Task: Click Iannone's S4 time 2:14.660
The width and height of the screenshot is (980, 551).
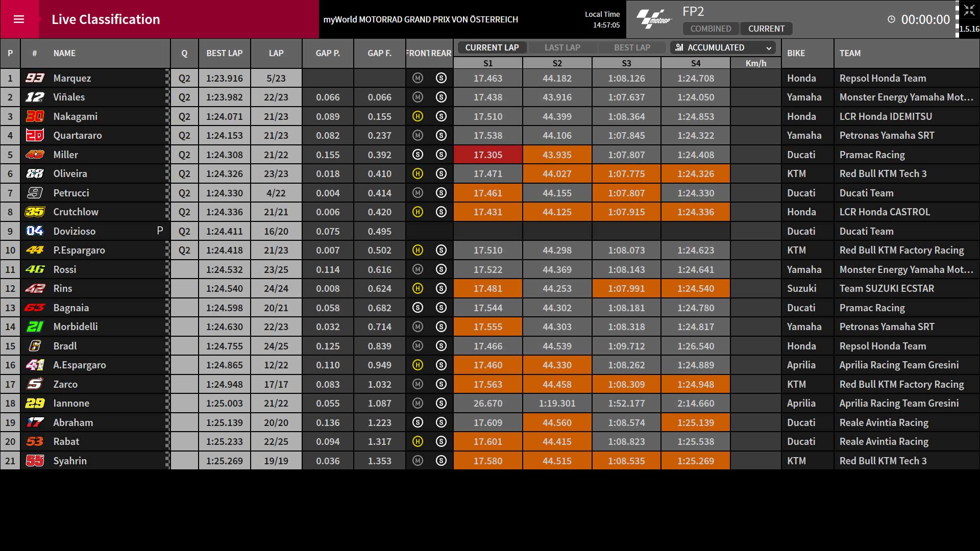Action: (x=696, y=403)
